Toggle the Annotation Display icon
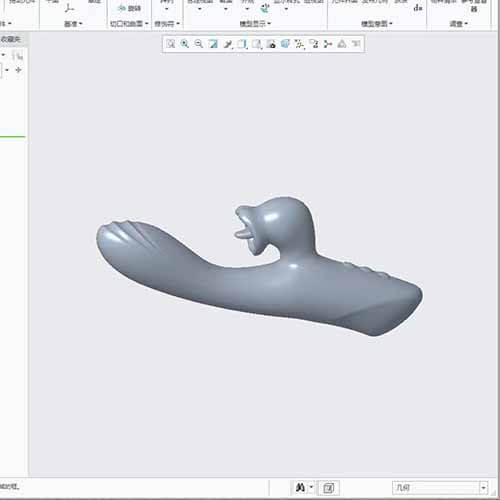Screen dimensions: 500x500 click(314, 44)
